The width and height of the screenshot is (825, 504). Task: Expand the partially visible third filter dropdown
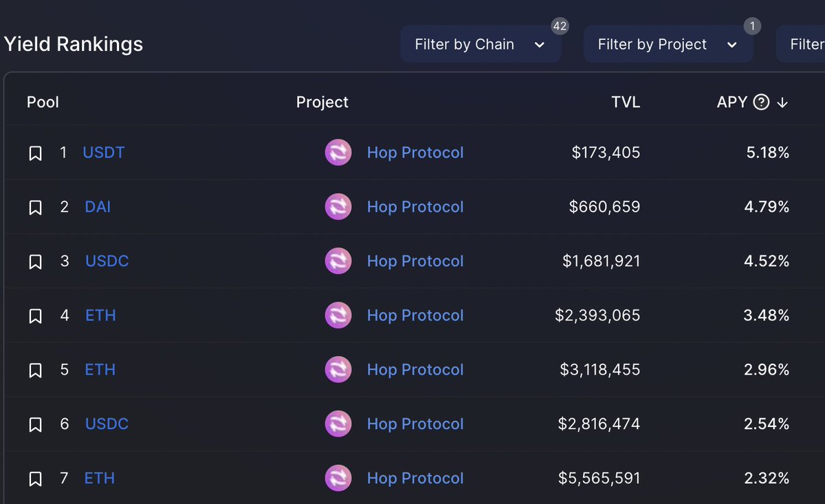click(x=804, y=45)
